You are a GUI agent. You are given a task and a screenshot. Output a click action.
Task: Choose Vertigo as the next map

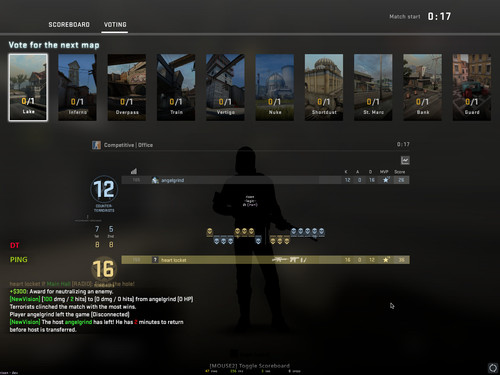pyautogui.click(x=225, y=87)
